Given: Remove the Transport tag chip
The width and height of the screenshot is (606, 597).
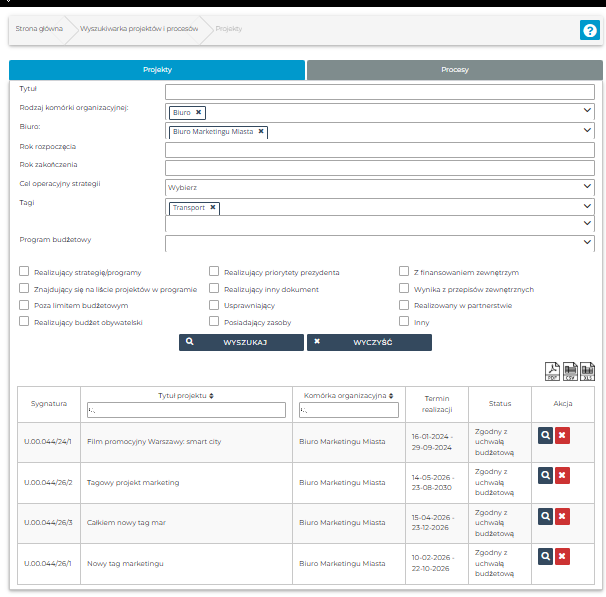Looking at the screenshot, I should click(213, 208).
